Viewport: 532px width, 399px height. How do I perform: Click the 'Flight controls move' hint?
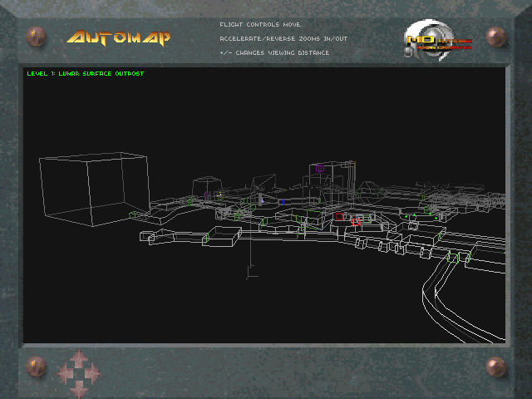pyautogui.click(x=260, y=24)
